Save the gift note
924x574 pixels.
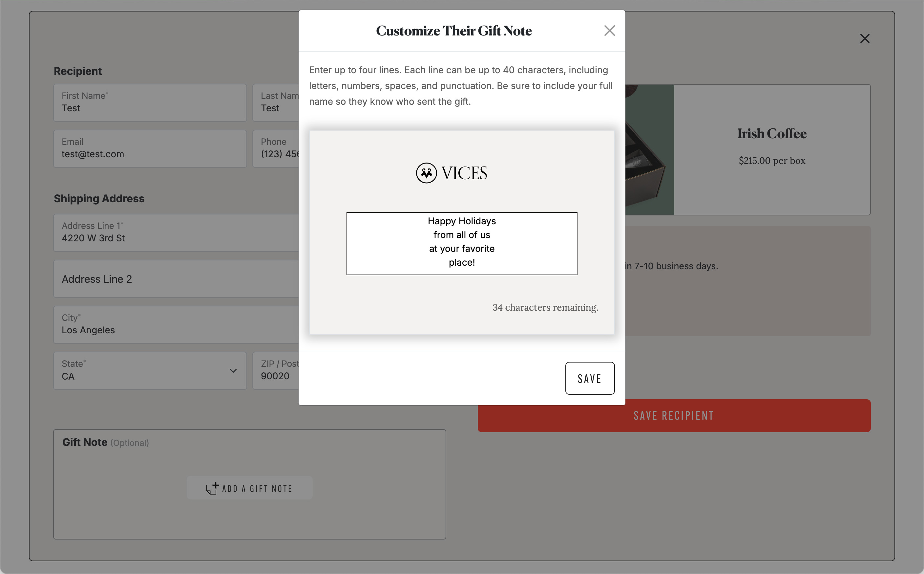(x=590, y=378)
